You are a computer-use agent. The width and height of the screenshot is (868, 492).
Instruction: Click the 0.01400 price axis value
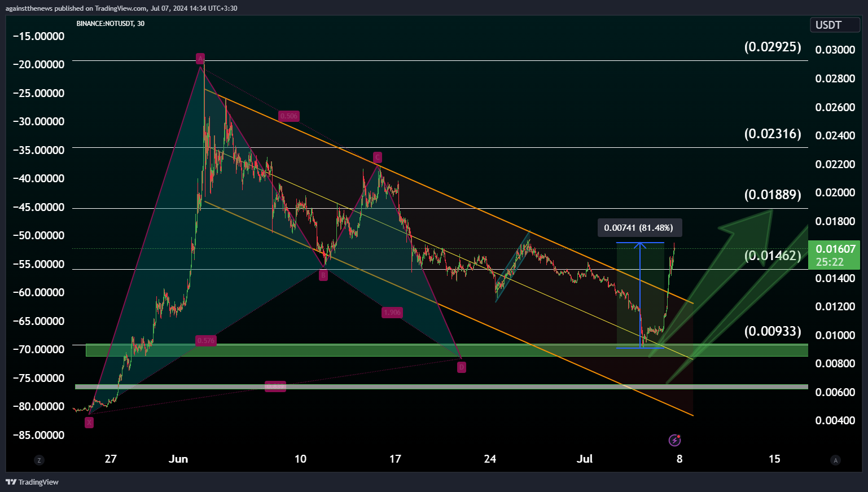coord(835,278)
